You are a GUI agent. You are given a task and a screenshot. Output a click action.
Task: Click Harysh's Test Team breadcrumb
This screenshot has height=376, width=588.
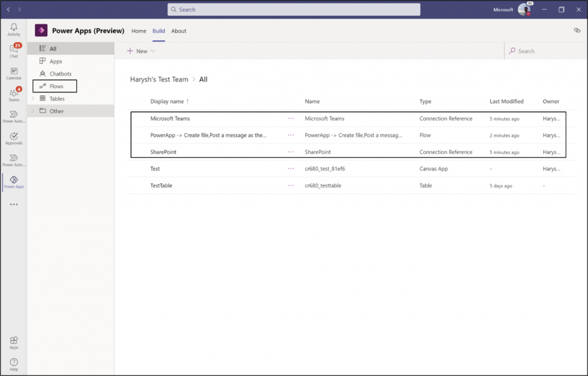(x=159, y=79)
